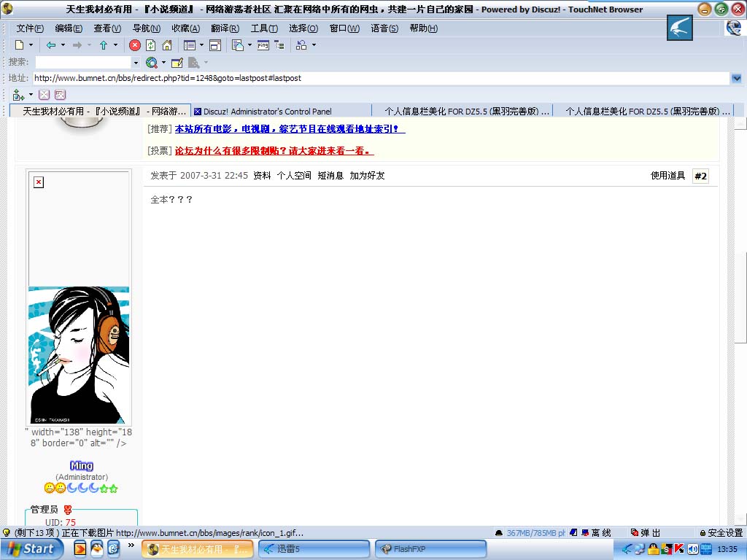Screen dimensions: 747x560
Task: Open the 收藏(A) menu
Action: click(x=186, y=28)
